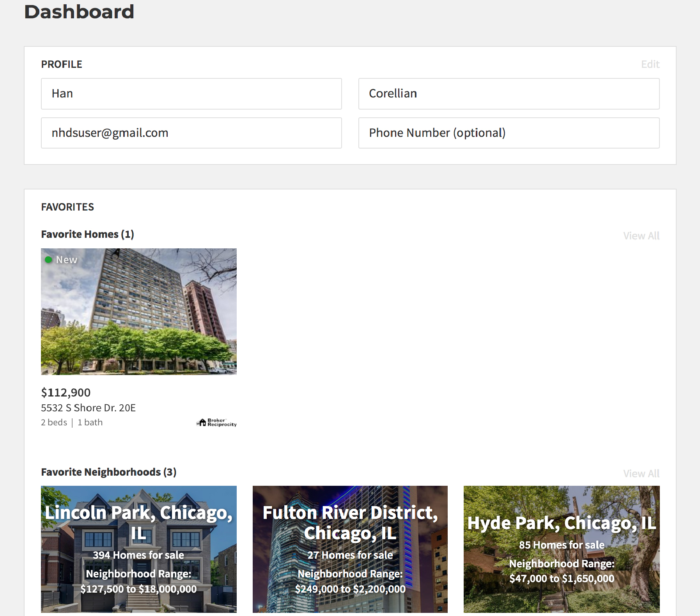Click the Phone Number (optional) field

509,133
